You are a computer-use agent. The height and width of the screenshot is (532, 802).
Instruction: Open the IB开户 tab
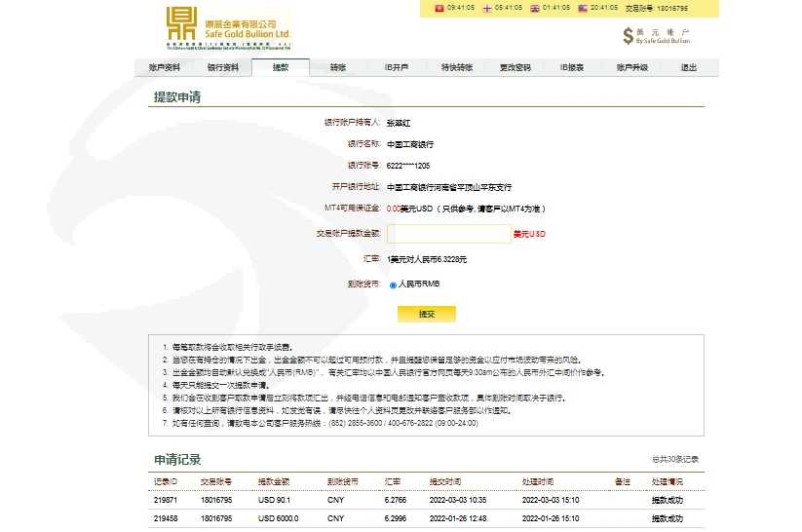click(397, 67)
